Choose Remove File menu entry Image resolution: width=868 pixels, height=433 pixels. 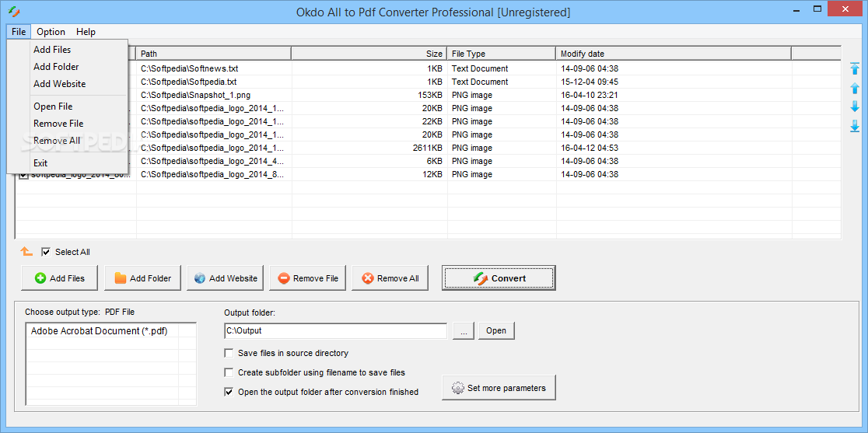pos(68,124)
